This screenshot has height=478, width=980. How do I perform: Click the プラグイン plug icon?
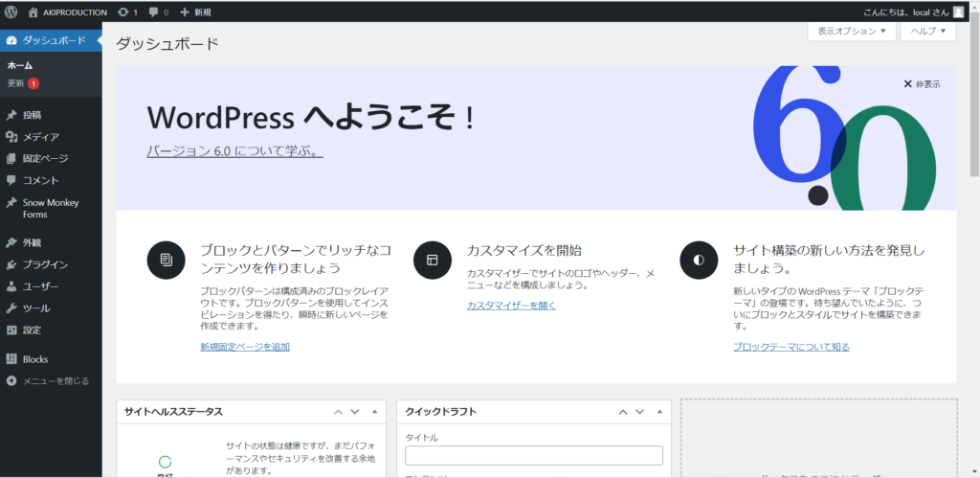click(11, 264)
